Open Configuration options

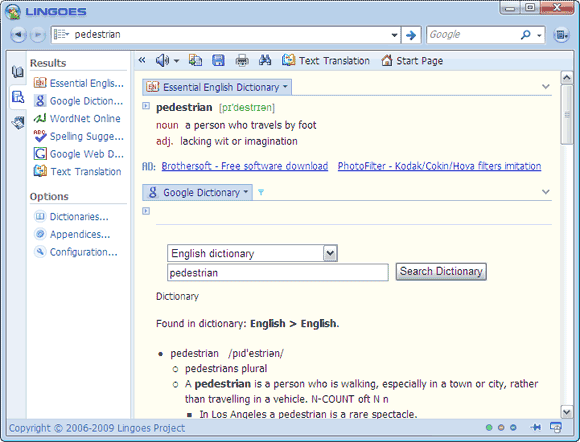[x=76, y=252]
